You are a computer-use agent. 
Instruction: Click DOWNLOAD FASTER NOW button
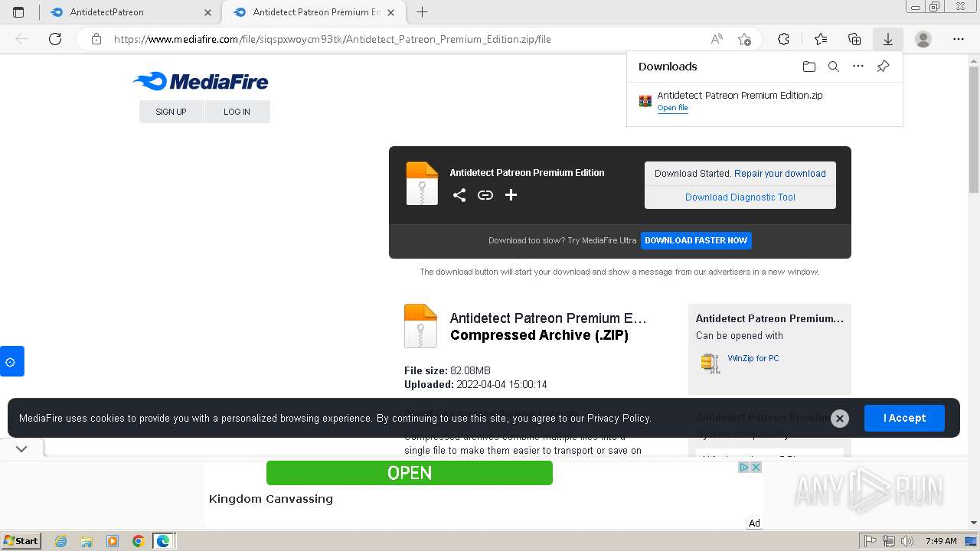(696, 240)
